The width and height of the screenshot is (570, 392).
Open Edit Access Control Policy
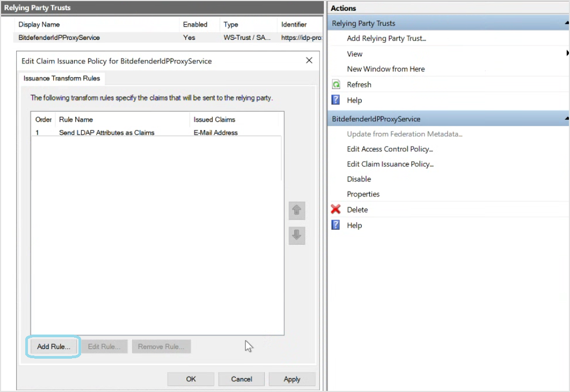coord(390,149)
